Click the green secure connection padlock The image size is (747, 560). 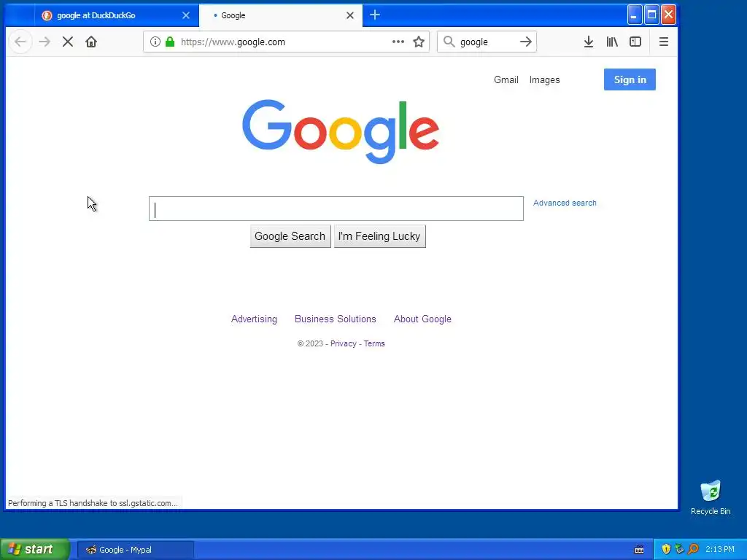[x=169, y=42]
